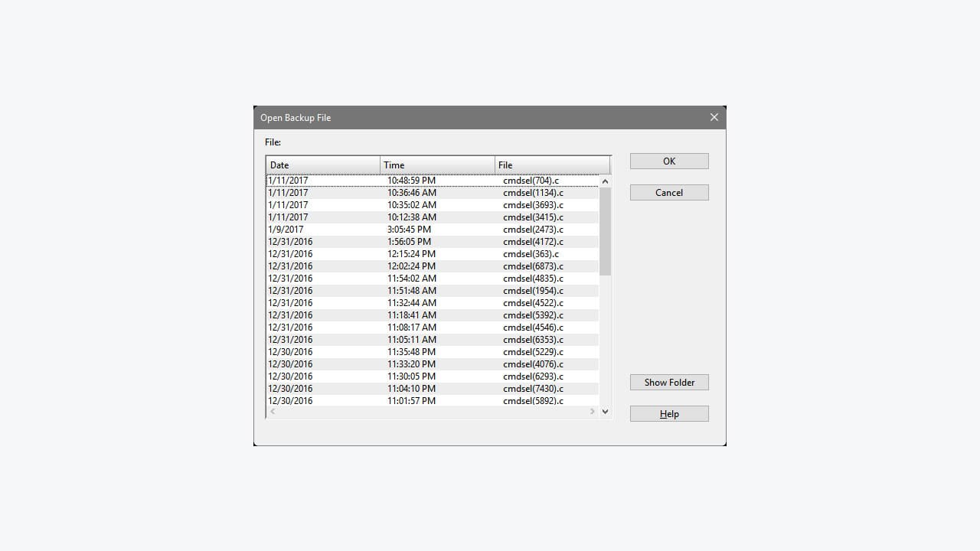Viewport: 980px width, 551px height.
Task: Click the scroll-down arrow of the file list
Action: pos(605,411)
